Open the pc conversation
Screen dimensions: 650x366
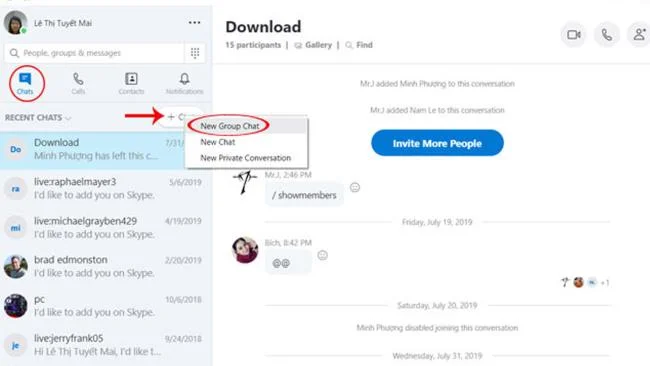coord(106,305)
